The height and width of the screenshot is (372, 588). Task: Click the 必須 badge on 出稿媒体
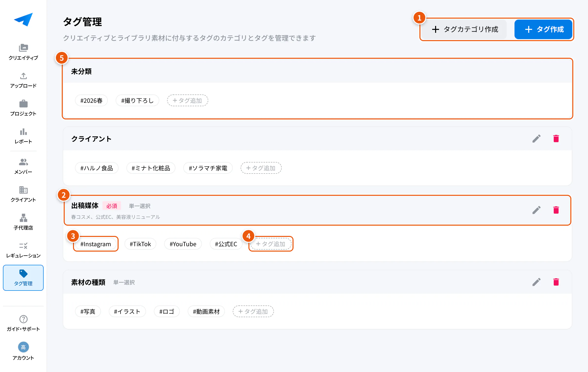click(x=112, y=206)
